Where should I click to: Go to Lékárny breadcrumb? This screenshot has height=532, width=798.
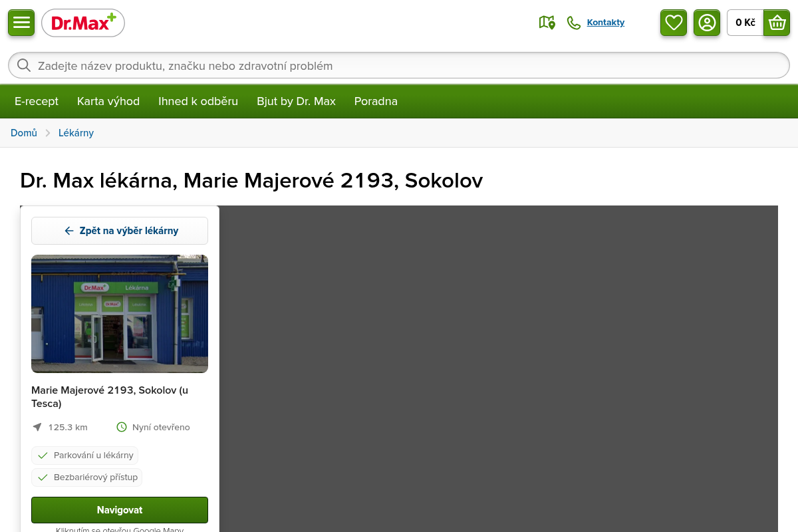(x=76, y=133)
